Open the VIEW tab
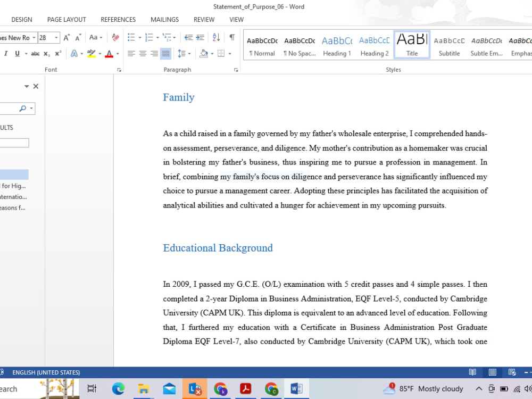This screenshot has height=399, width=532. pyautogui.click(x=237, y=20)
